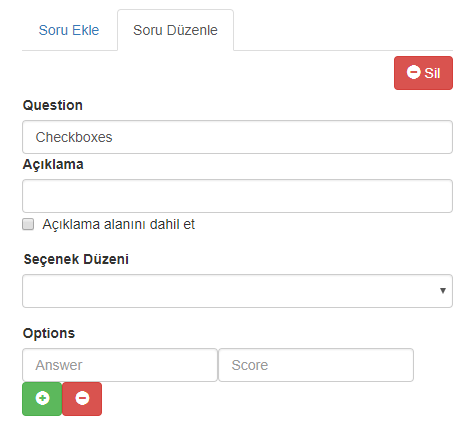Select the Soru Düzenle tab
The width and height of the screenshot is (459, 447).
coord(175,30)
